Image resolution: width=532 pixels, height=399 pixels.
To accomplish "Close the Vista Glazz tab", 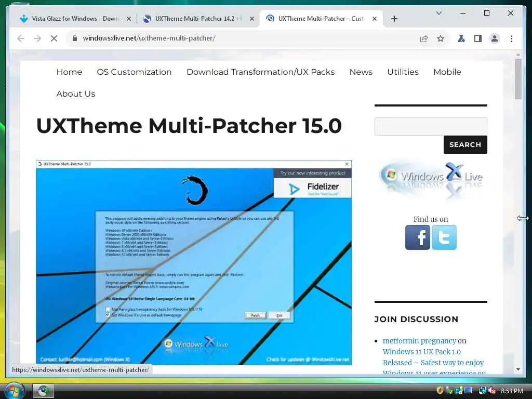I will tap(129, 19).
